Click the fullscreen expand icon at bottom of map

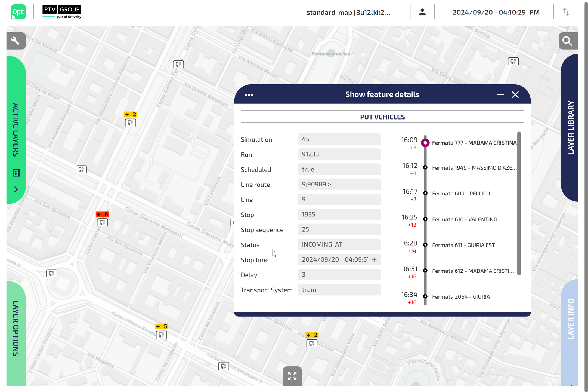[x=292, y=376]
